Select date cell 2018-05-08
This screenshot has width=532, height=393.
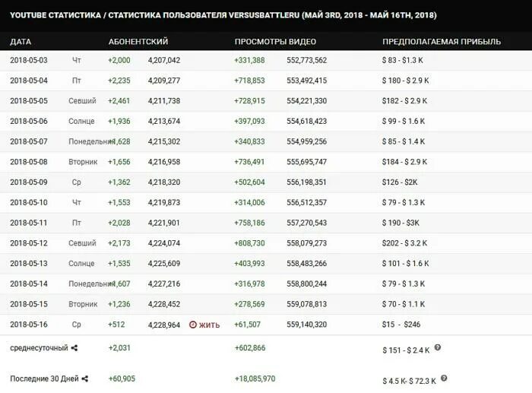[x=29, y=162]
